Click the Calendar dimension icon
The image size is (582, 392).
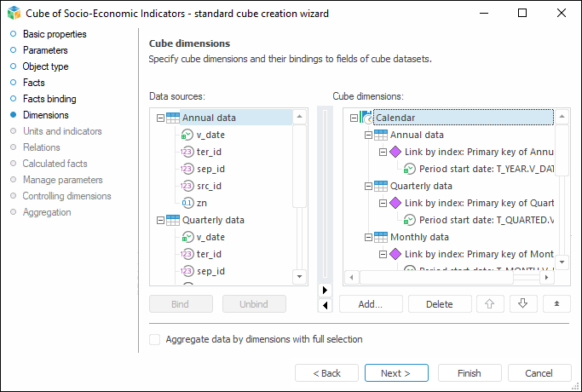click(367, 118)
